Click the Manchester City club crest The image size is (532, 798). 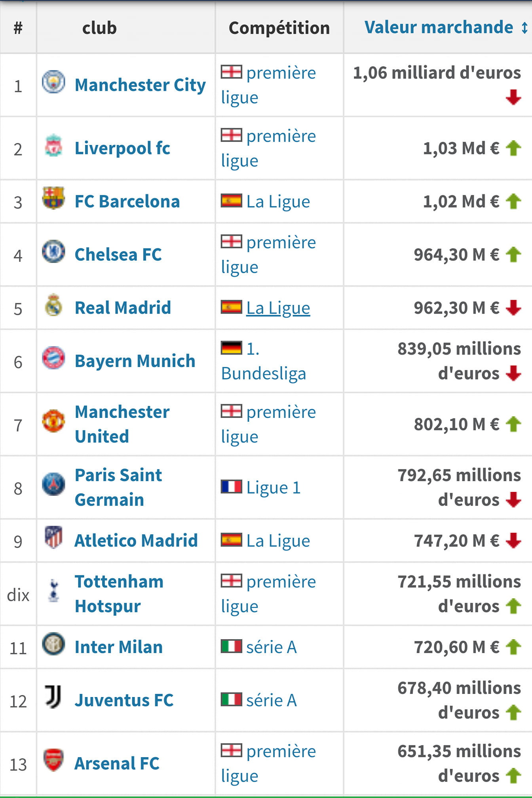(x=53, y=82)
